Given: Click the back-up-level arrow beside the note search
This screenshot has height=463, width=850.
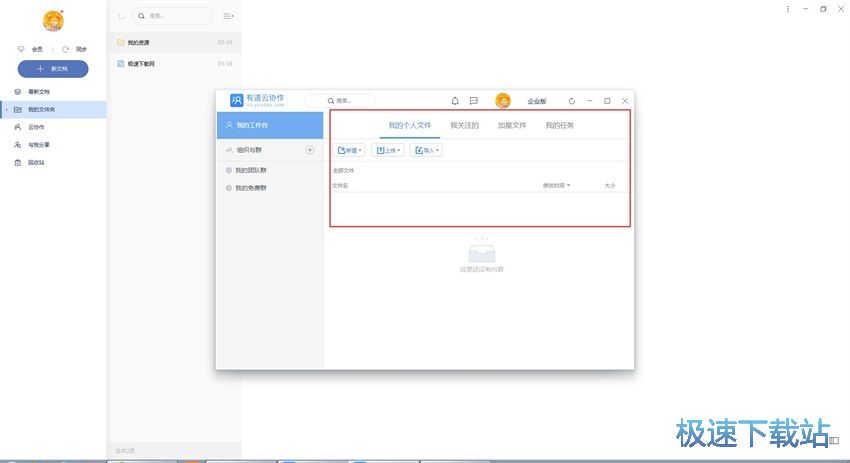Looking at the screenshot, I should click(x=120, y=16).
